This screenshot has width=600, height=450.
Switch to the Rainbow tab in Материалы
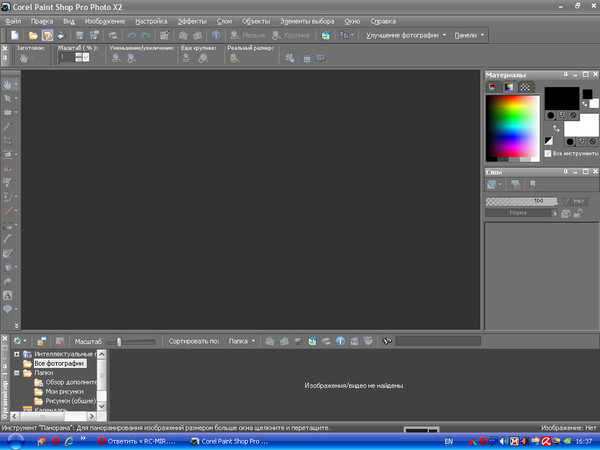(x=509, y=87)
